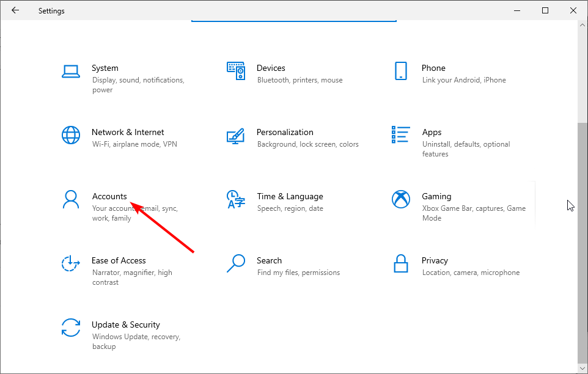Click the Ease of Access dotted clock icon
Image resolution: width=588 pixels, height=374 pixels.
pos(71,263)
